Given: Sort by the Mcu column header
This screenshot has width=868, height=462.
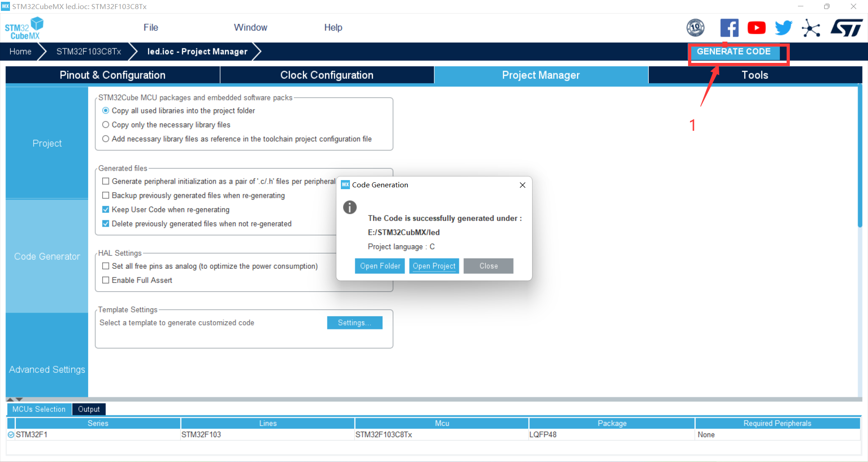Looking at the screenshot, I should [442, 423].
